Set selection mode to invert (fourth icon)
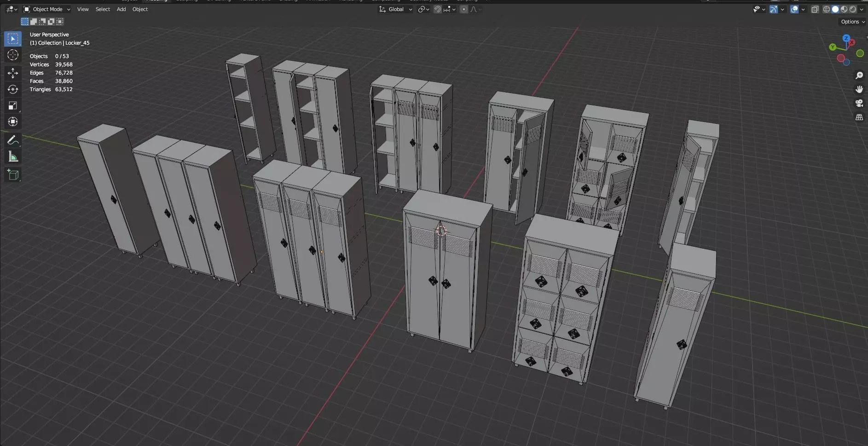This screenshot has width=868, height=446. click(51, 22)
